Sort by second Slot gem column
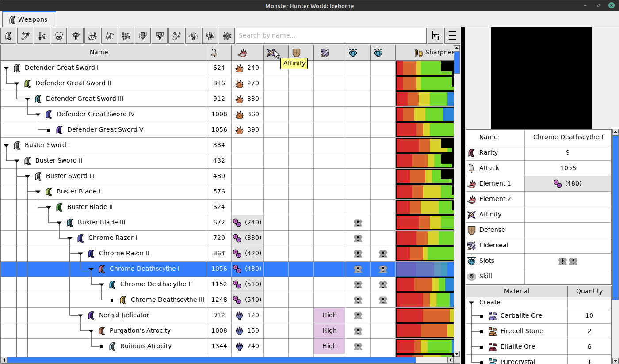The width and height of the screenshot is (619, 364). pos(378,53)
